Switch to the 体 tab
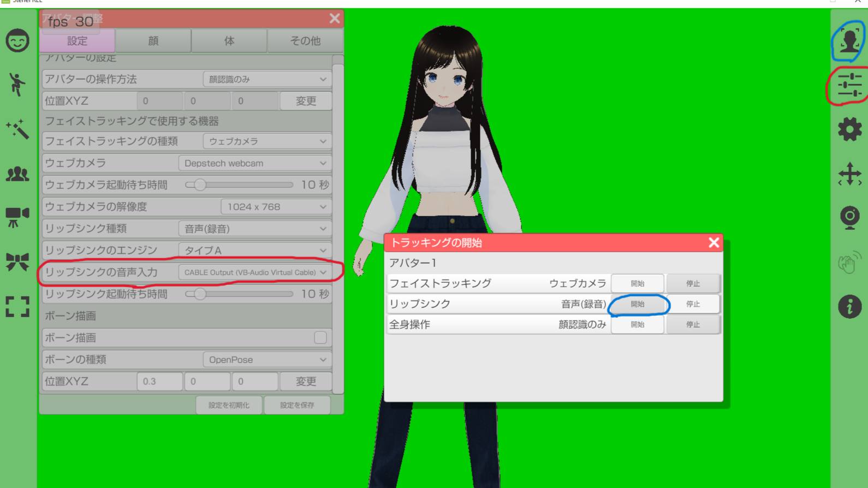868x488 pixels. [x=229, y=41]
